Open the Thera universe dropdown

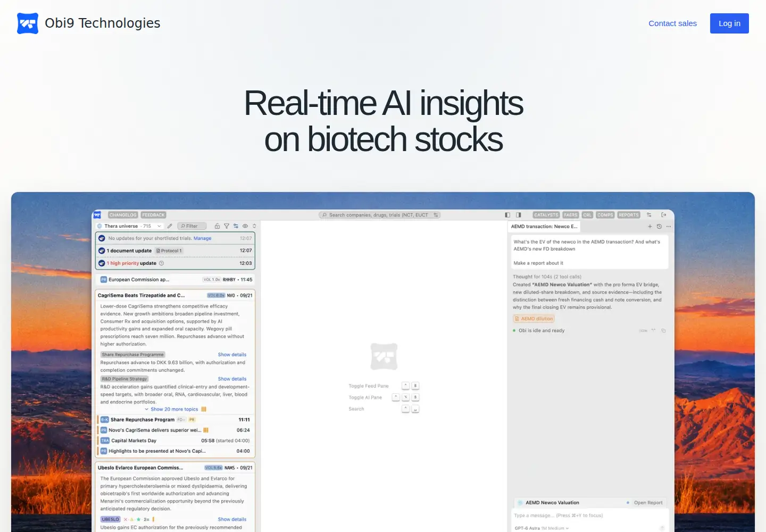point(130,226)
